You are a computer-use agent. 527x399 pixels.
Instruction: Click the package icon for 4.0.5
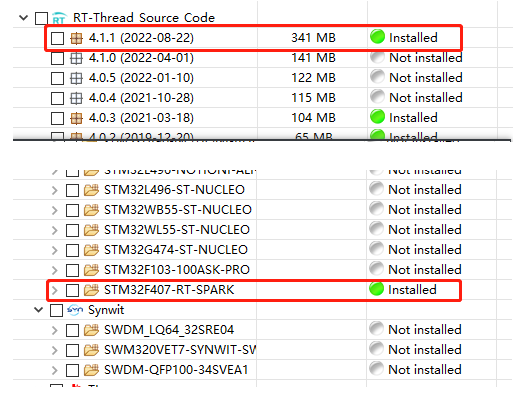[76, 78]
